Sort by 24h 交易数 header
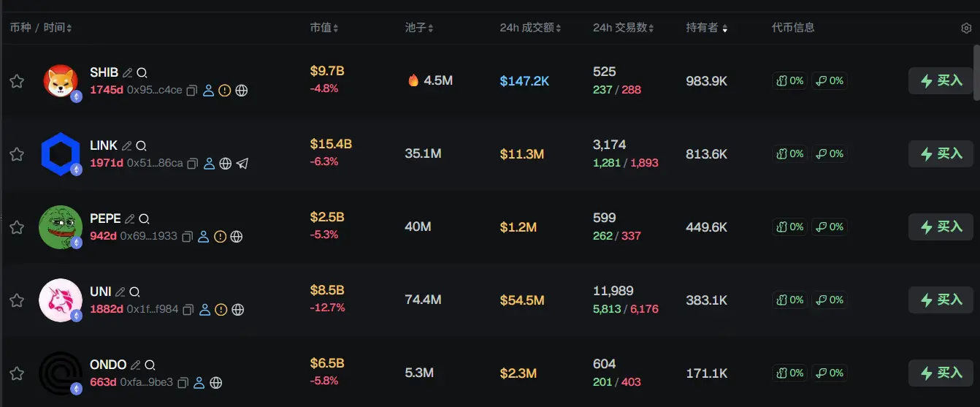Image resolution: width=980 pixels, height=407 pixels. coord(623,28)
